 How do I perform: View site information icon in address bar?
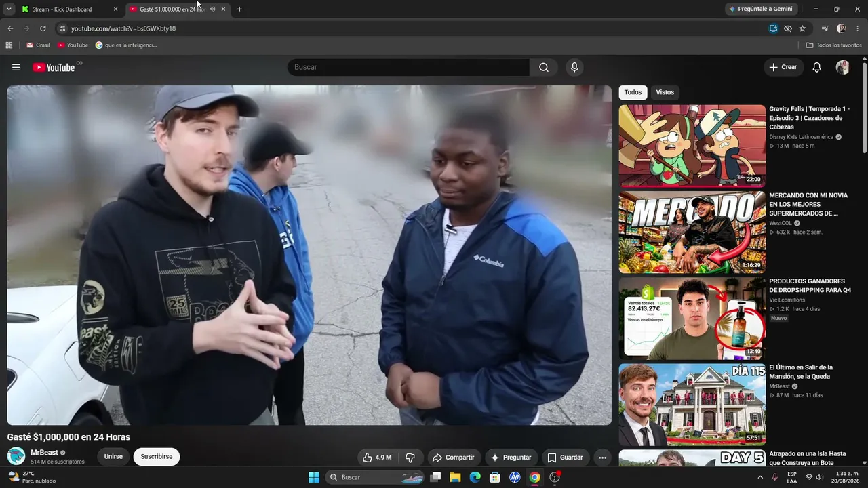point(62,28)
